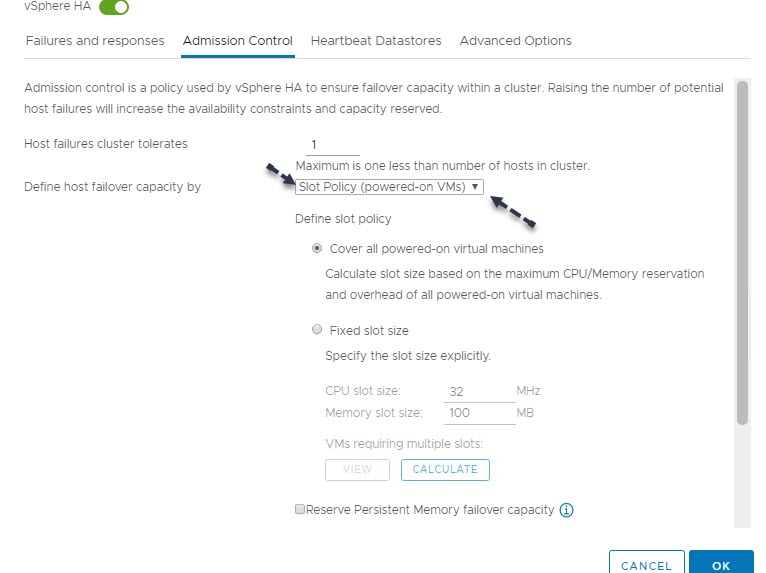Select the Fixed slot size option

tap(318, 330)
